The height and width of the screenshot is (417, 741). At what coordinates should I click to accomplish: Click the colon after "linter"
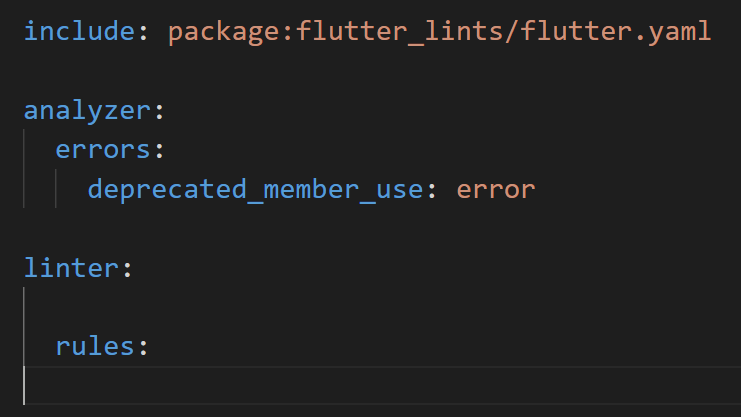pos(127,269)
